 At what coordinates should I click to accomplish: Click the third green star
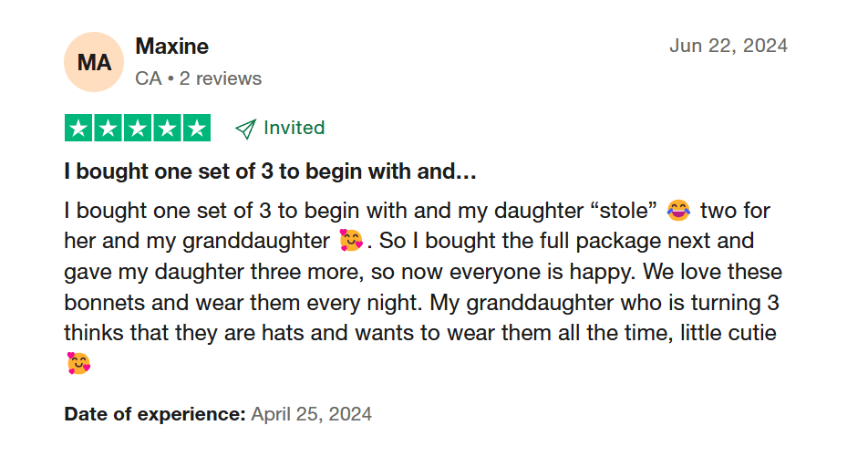coord(138,128)
